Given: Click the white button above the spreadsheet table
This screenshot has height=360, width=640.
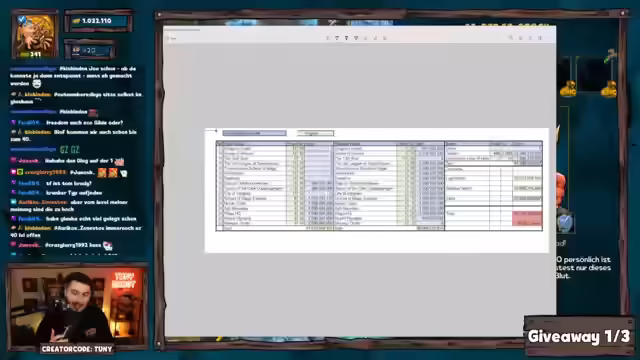Looking at the screenshot, I should point(315,133).
